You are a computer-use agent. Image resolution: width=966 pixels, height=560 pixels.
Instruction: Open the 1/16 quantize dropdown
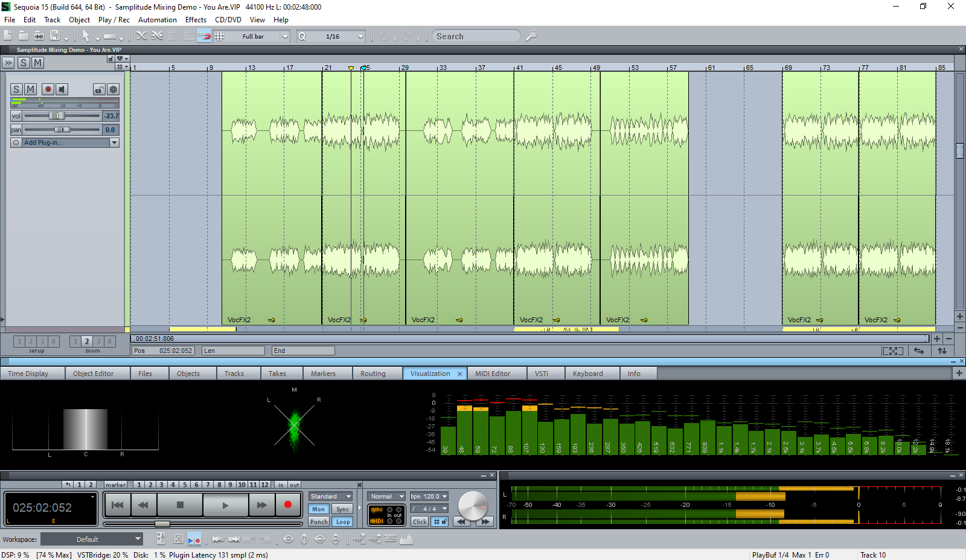click(x=360, y=36)
